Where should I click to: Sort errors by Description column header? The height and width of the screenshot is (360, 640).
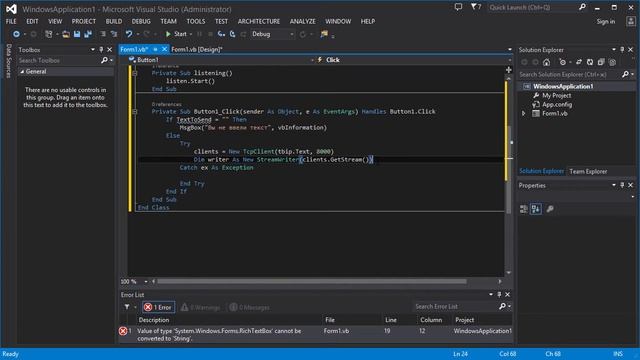click(x=153, y=320)
